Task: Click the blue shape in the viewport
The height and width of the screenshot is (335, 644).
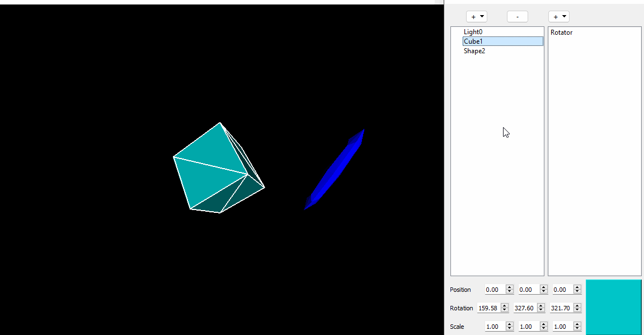Action: click(x=336, y=168)
